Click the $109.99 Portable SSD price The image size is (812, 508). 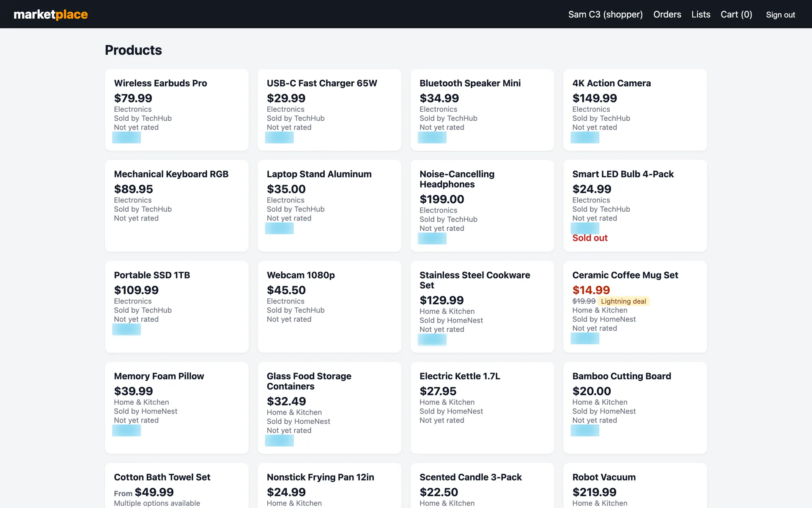tap(136, 290)
